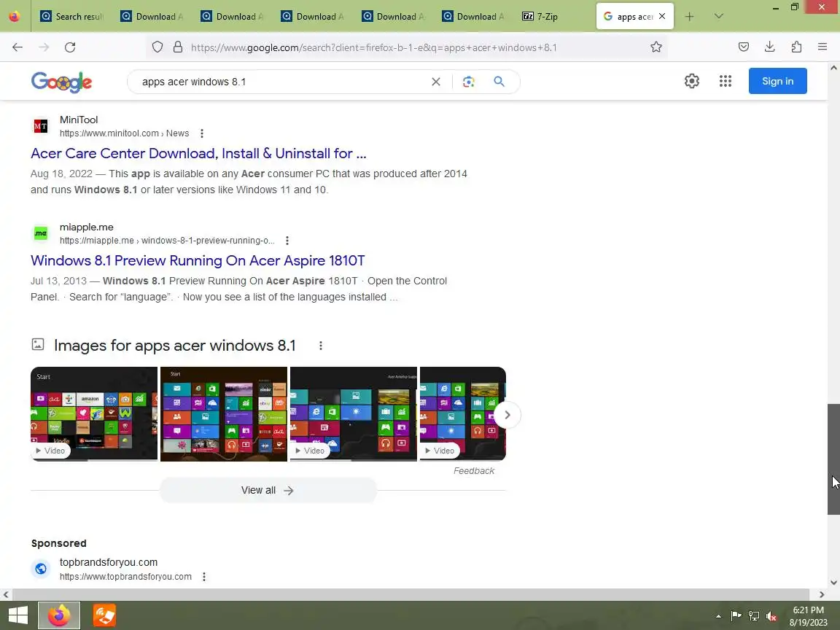Image resolution: width=840 pixels, height=630 pixels.
Task: Reload the current page
Action: [x=70, y=47]
